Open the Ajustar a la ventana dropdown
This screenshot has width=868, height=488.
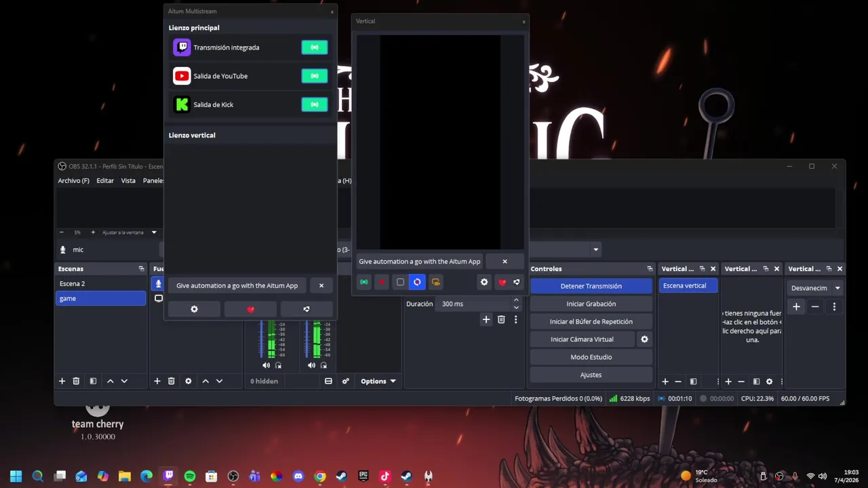coord(129,232)
